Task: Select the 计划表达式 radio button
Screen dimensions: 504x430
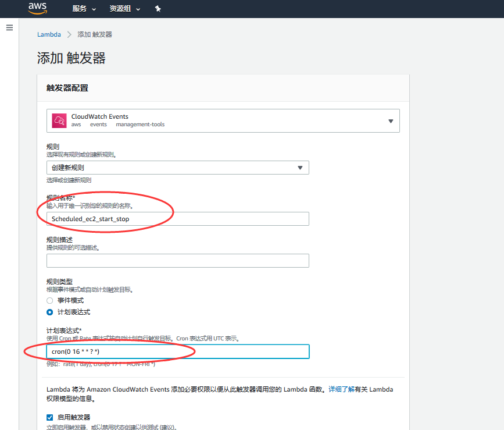Action: (50, 312)
